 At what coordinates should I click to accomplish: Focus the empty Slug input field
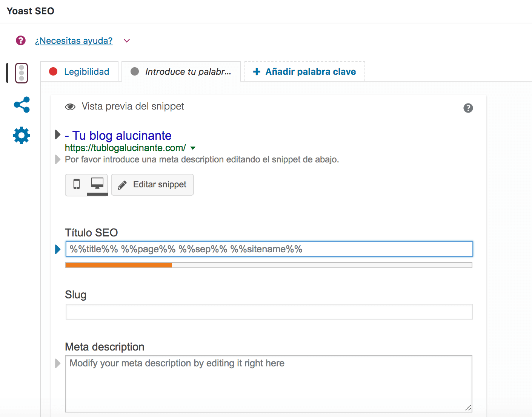269,312
